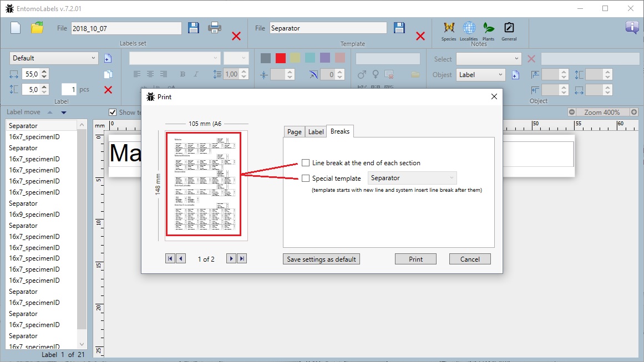
Task: Open Species notes butterfly icon
Action: 449,28
